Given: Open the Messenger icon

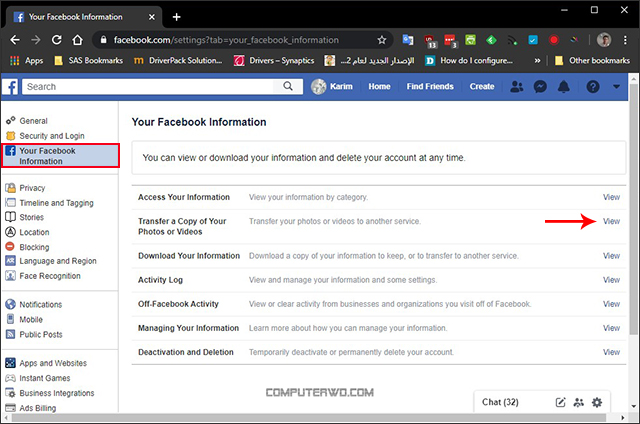Looking at the screenshot, I should [540, 87].
